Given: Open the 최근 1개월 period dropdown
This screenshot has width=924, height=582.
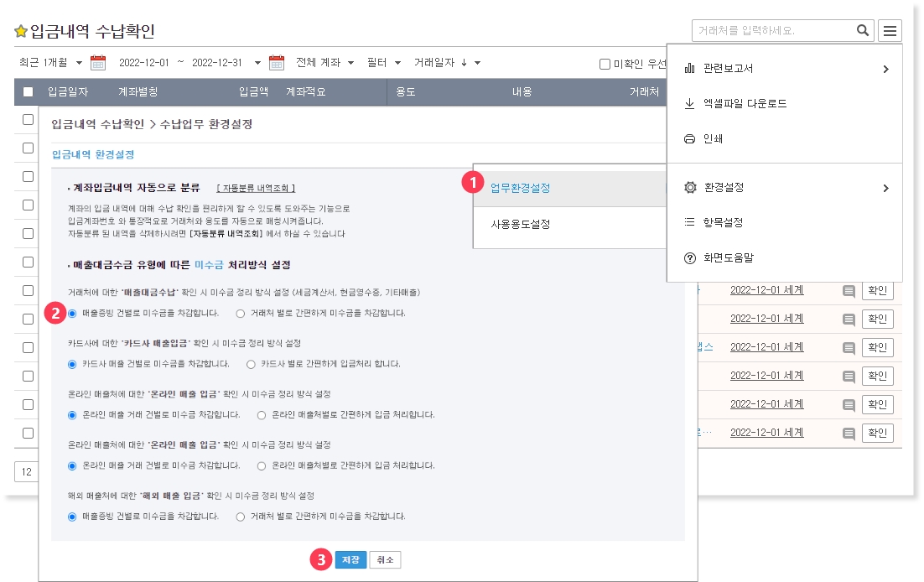Looking at the screenshot, I should (x=51, y=63).
